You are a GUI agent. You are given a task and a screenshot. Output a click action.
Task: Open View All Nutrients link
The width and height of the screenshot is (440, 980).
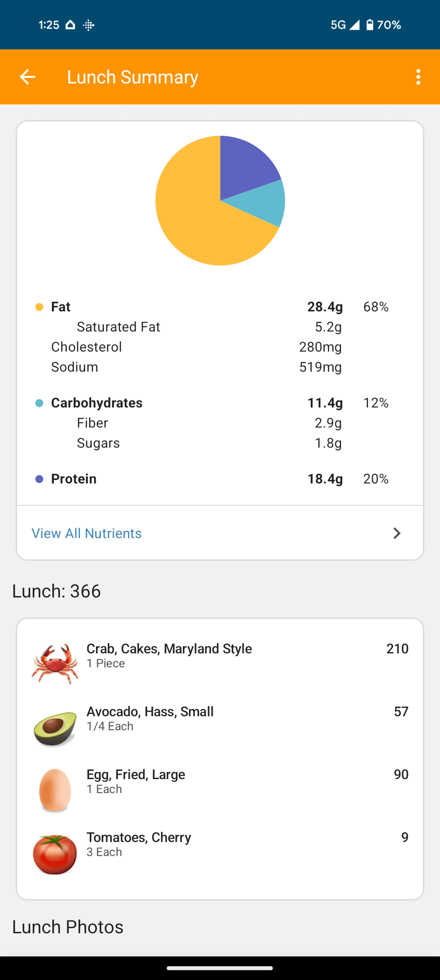(x=87, y=533)
